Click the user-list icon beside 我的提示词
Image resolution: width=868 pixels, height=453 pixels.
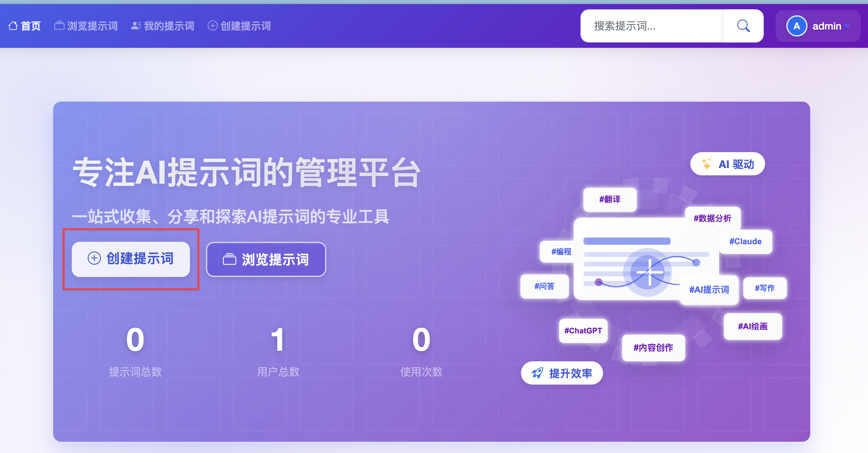click(136, 26)
